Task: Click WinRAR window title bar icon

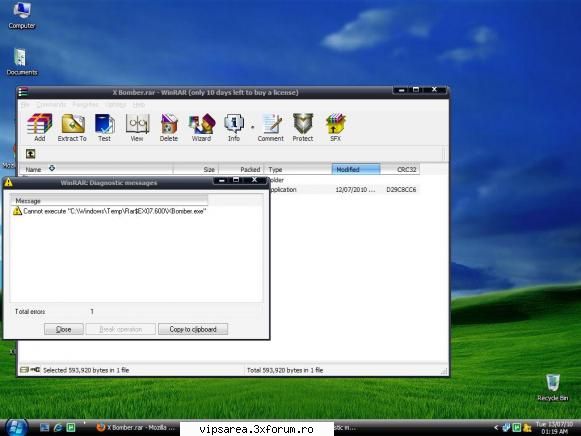Action: click(x=23, y=91)
